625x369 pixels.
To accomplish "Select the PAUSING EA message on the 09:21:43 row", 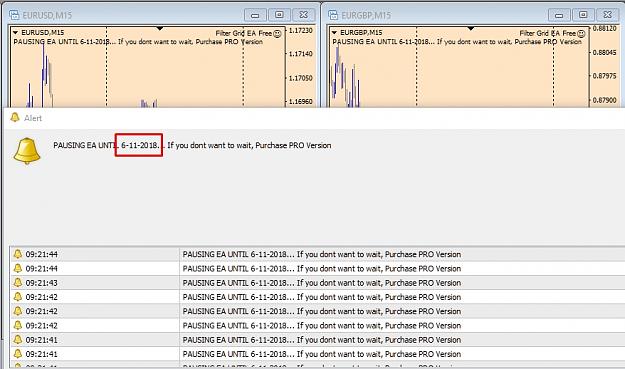I will [x=322, y=283].
